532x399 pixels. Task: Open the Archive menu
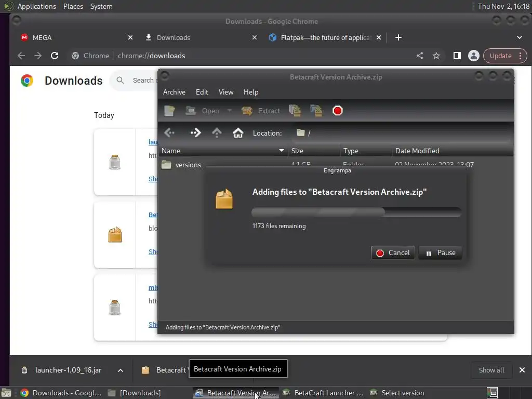pos(174,92)
